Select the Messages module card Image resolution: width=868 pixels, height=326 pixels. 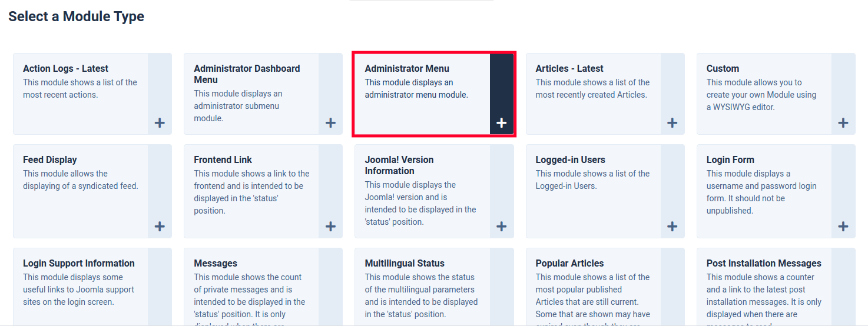[x=216, y=263]
